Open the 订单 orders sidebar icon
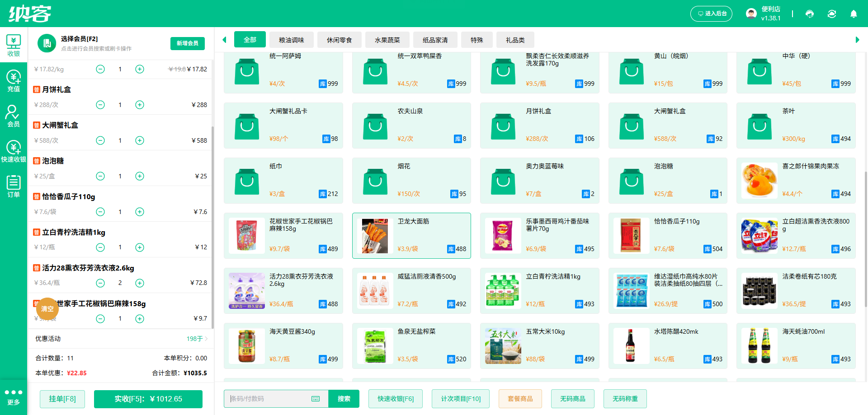This screenshot has height=415, width=868. (x=14, y=187)
